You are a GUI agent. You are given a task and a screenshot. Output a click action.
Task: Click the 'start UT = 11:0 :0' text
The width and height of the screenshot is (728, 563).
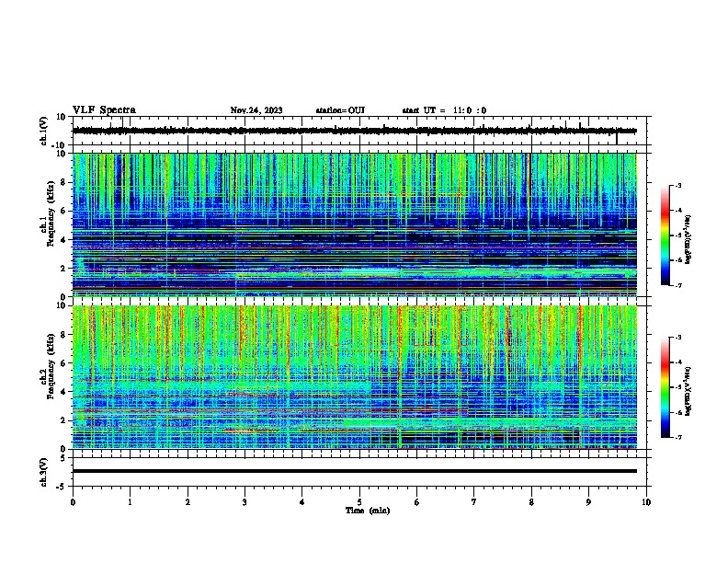(x=444, y=110)
